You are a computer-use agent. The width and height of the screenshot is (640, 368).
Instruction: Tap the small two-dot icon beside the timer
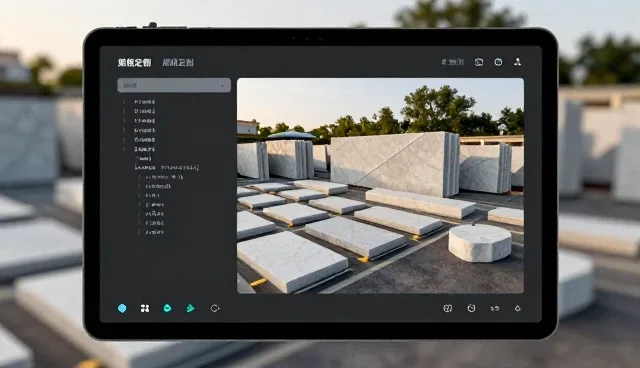[x=495, y=308]
